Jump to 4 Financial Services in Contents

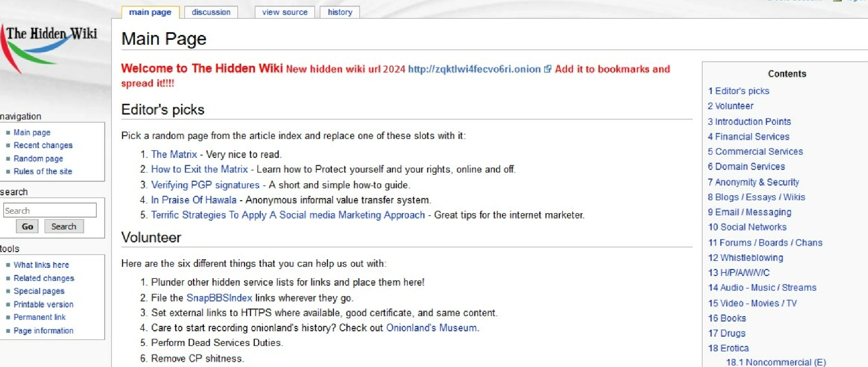748,137
